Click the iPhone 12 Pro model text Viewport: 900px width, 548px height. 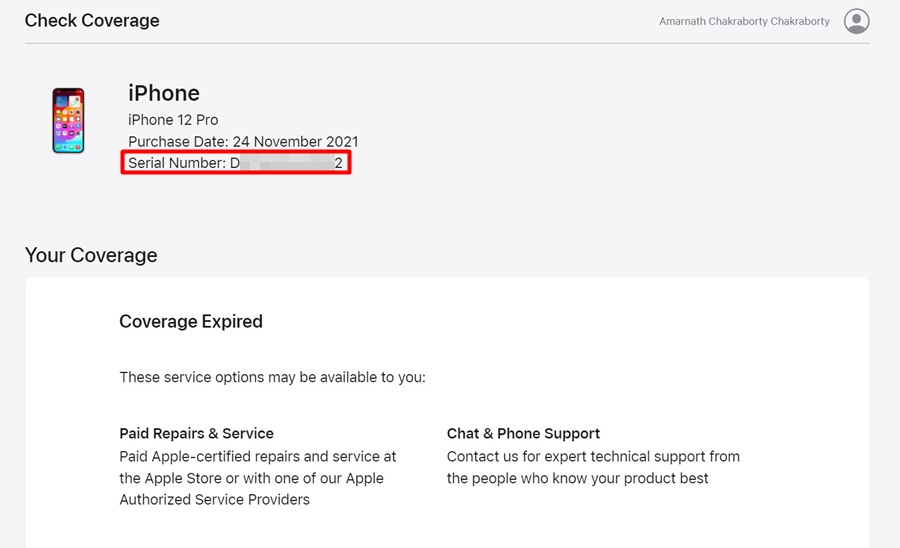[173, 120]
